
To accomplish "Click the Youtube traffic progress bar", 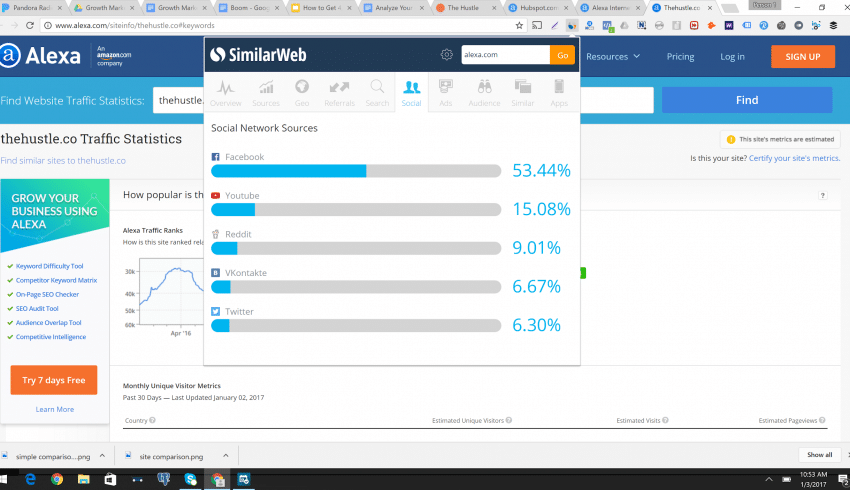I will 356,210.
